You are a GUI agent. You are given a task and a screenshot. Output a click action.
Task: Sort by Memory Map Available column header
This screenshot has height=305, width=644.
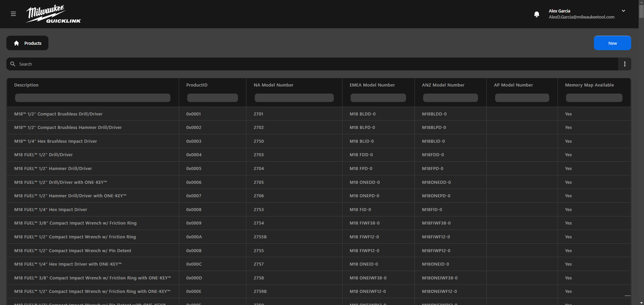coord(589,85)
